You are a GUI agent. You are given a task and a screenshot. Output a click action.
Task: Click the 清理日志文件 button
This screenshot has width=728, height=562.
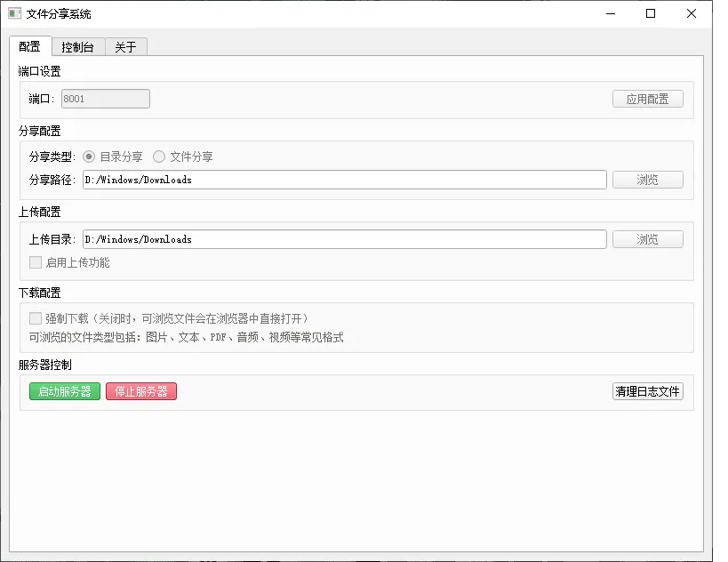(x=647, y=391)
